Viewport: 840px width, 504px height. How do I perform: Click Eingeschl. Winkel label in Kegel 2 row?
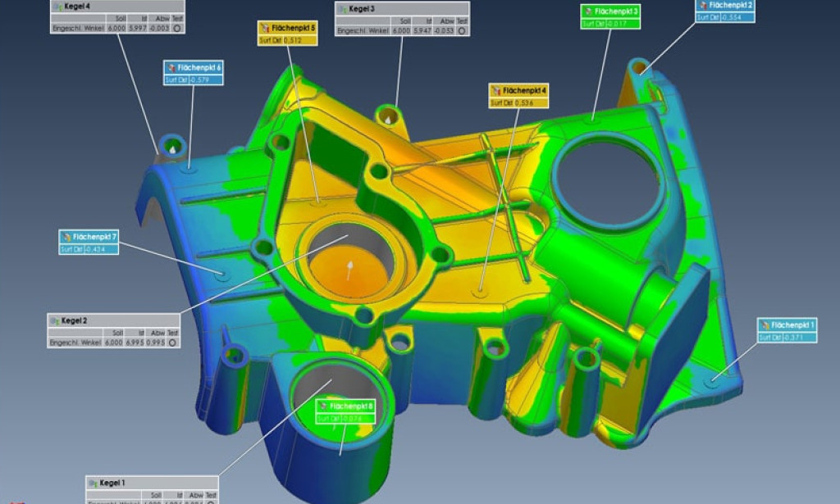tap(75, 343)
